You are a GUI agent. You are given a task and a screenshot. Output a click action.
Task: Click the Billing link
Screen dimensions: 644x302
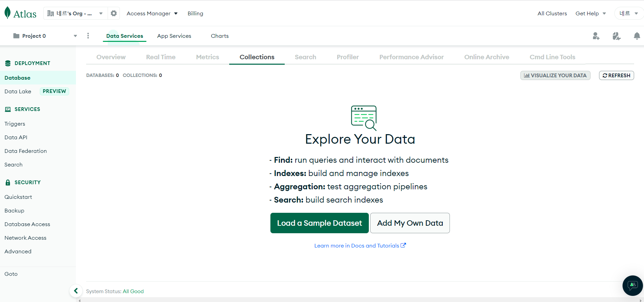pyautogui.click(x=195, y=14)
